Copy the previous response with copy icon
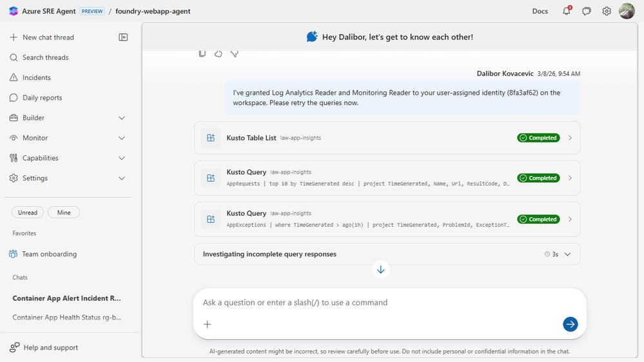644x362 pixels. pyautogui.click(x=202, y=53)
